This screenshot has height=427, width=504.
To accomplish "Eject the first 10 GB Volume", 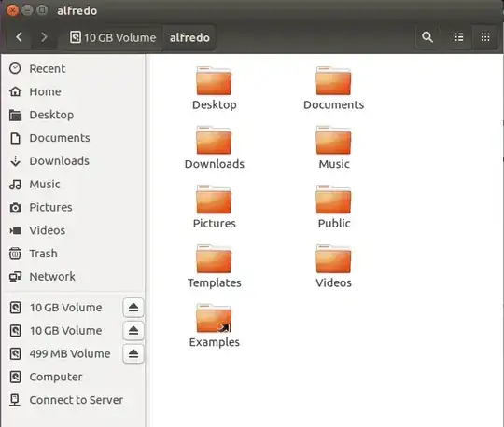I will [x=133, y=308].
